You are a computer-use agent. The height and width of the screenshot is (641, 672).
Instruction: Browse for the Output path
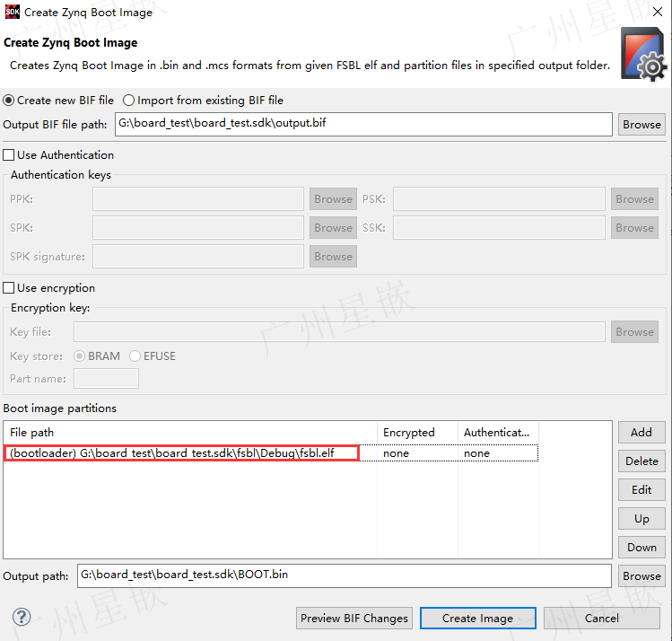coord(641,575)
